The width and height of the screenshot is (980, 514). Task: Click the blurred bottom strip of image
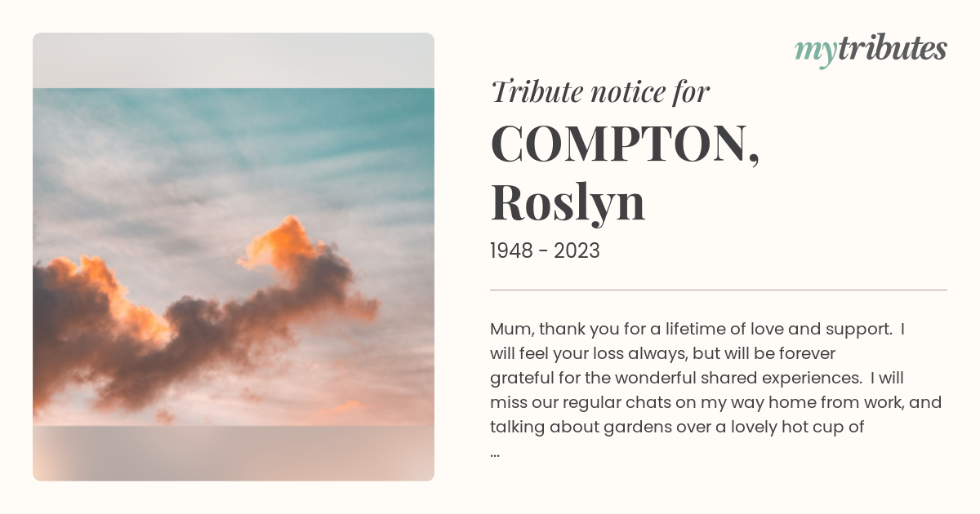(x=234, y=454)
